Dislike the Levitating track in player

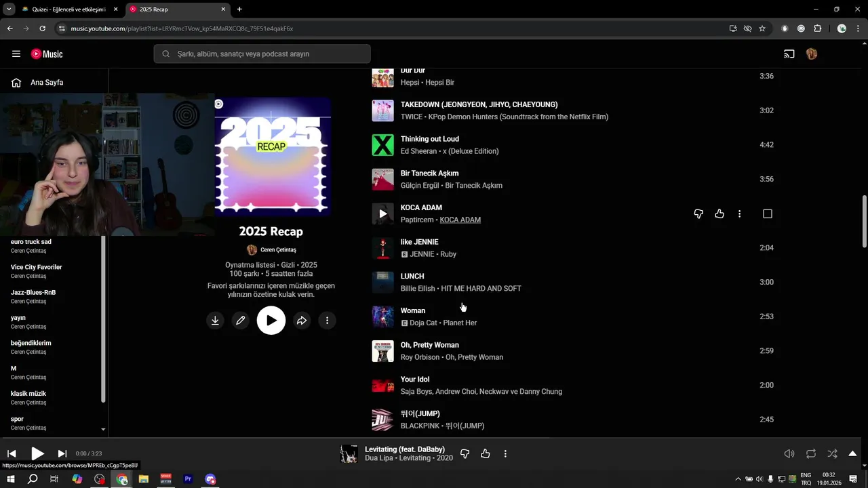point(465,454)
